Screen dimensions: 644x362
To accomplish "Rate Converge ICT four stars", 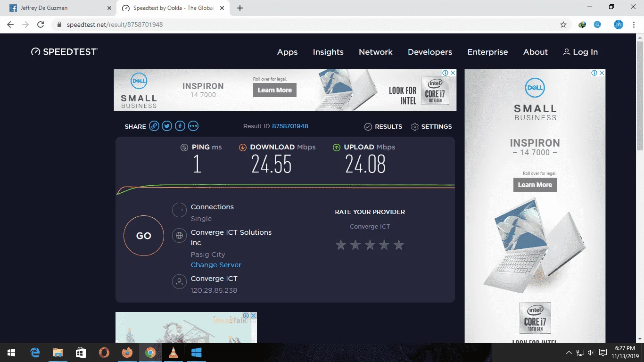I will tap(385, 245).
